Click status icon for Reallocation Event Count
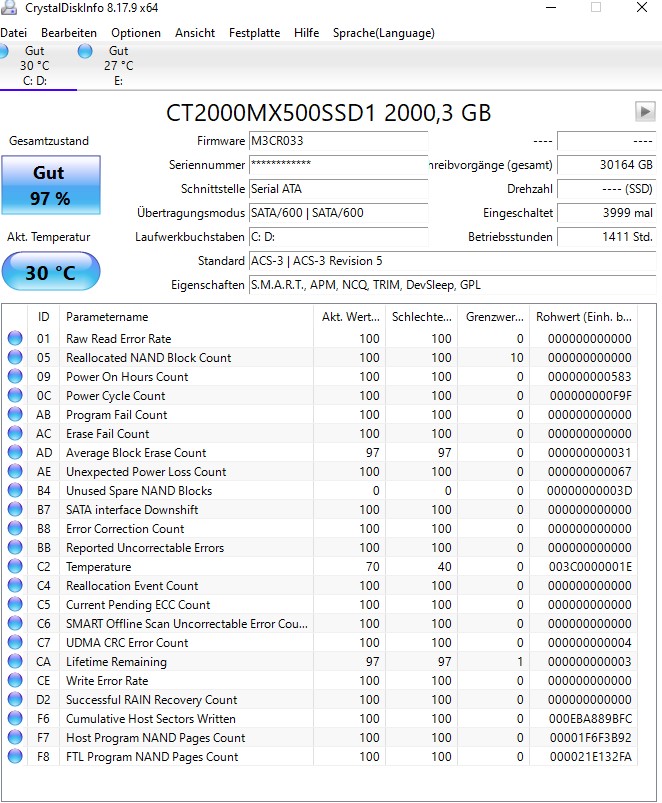This screenshot has width=662, height=803. [15, 585]
